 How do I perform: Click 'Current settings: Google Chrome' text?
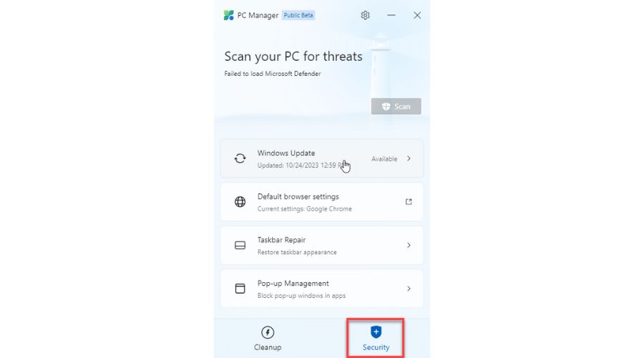tap(304, 209)
